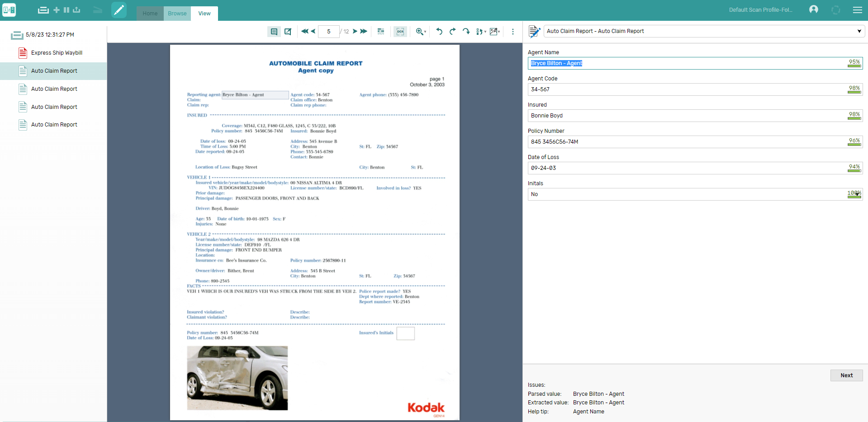This screenshot has width=868, height=422.
Task: Redo the last change
Action: coord(452,32)
